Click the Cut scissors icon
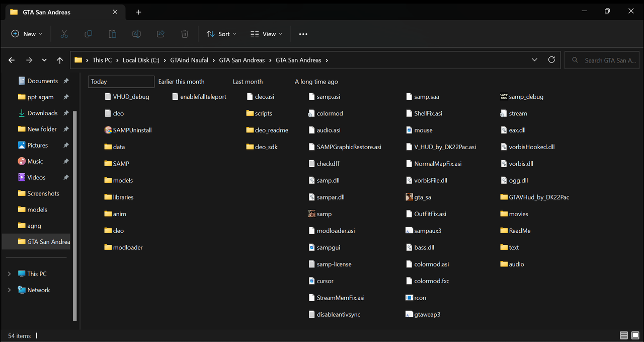This screenshot has height=342, width=644. tap(64, 34)
